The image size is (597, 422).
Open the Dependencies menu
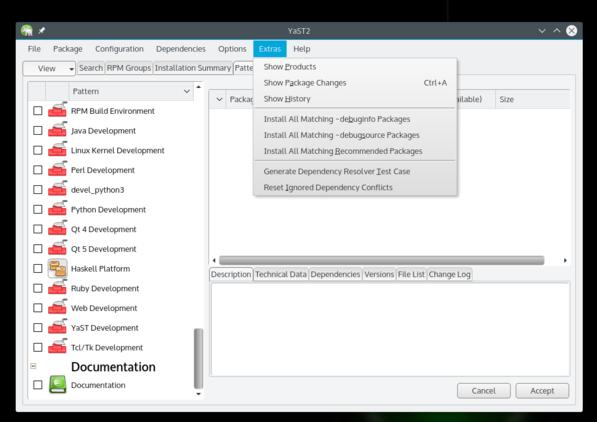point(181,49)
